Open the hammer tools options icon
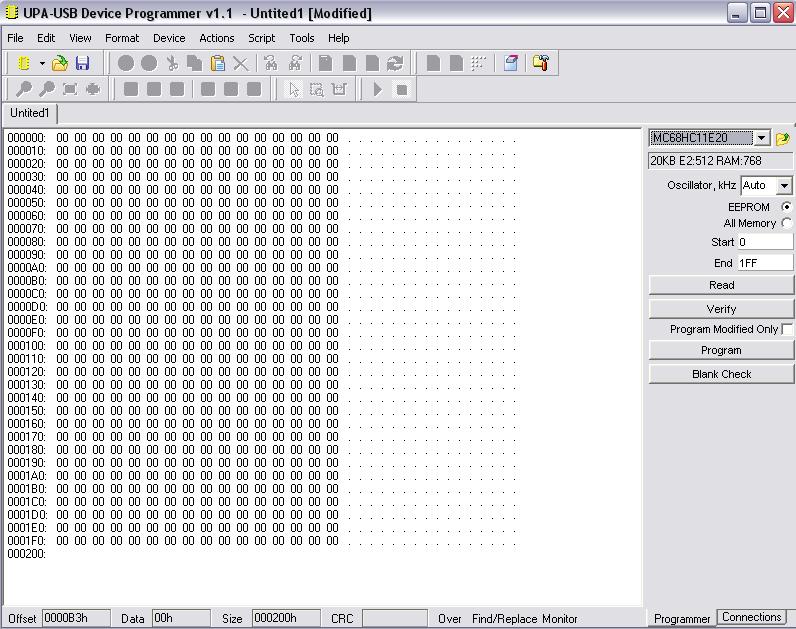Image resolution: width=796 pixels, height=629 pixels. pyautogui.click(x=540, y=63)
